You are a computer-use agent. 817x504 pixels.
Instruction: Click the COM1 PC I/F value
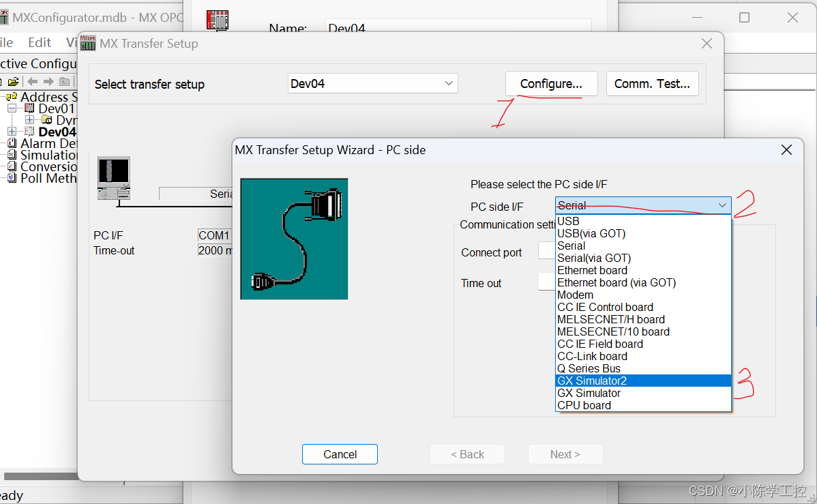pyautogui.click(x=215, y=235)
